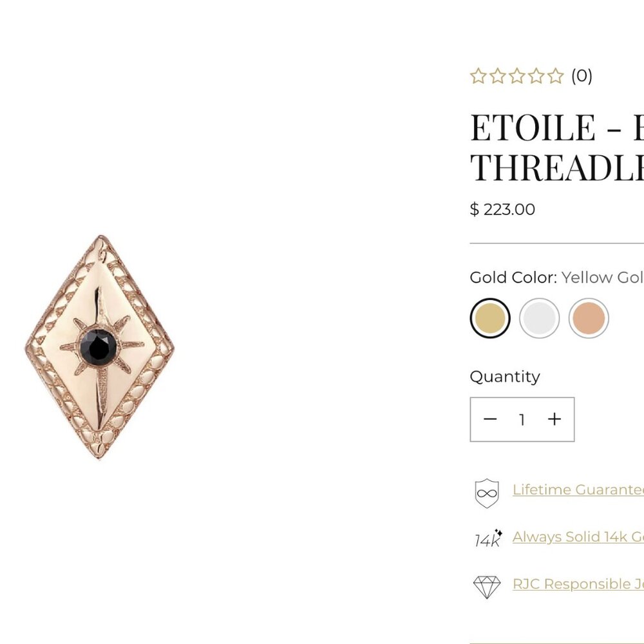Click the fifth rating star
The width and height of the screenshot is (644, 644).
tap(556, 76)
